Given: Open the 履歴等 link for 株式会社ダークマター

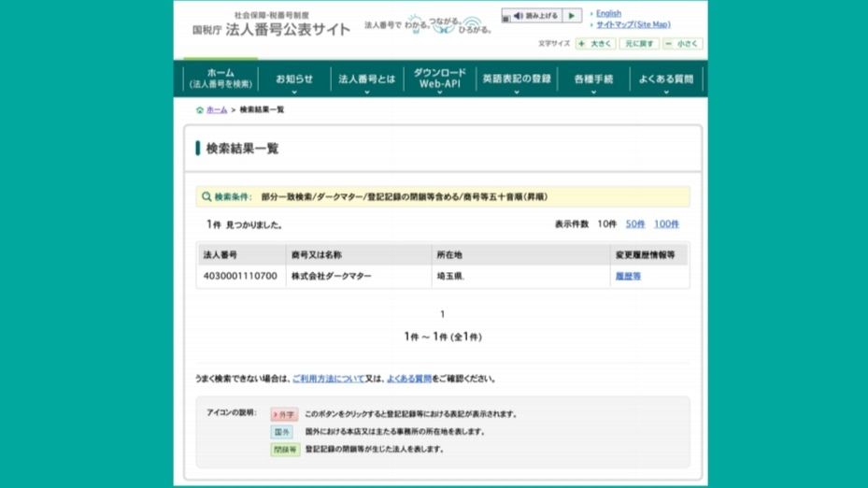Looking at the screenshot, I should (x=628, y=277).
